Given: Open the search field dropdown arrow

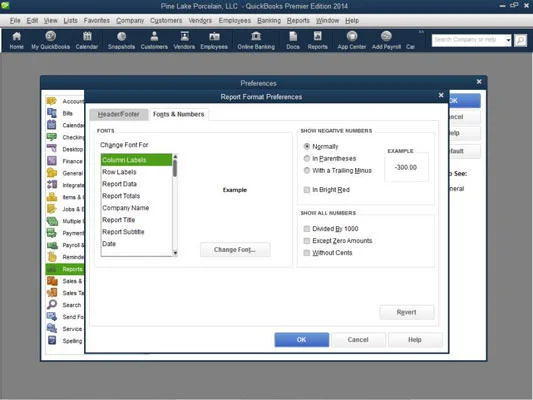Looking at the screenshot, I should pos(508,40).
